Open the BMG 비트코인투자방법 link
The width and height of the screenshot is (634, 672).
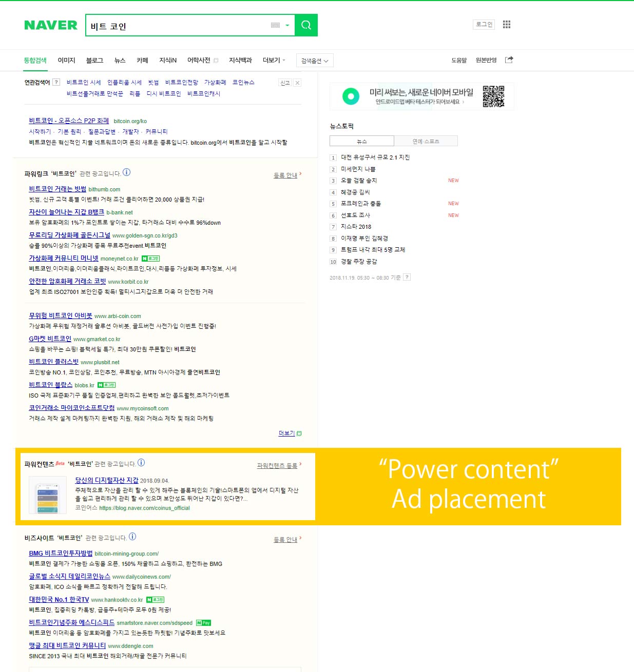click(61, 554)
